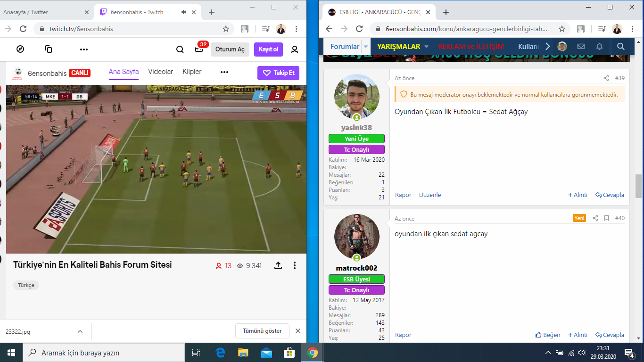Image resolution: width=644 pixels, height=362 pixels.
Task: Open the matrock002 username link
Action: 356,268
